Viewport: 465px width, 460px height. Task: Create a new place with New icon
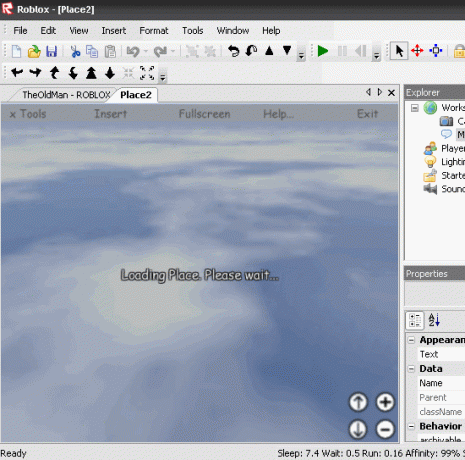16,52
